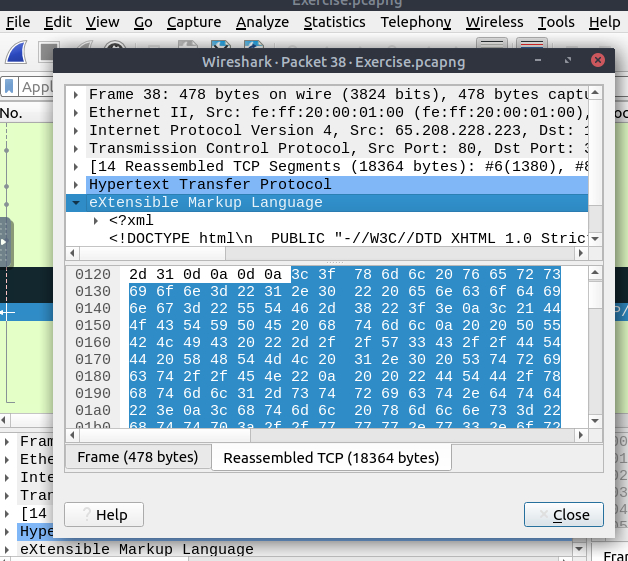Open the Telephony menu
Image resolution: width=628 pixels, height=561 pixels.
416,22
